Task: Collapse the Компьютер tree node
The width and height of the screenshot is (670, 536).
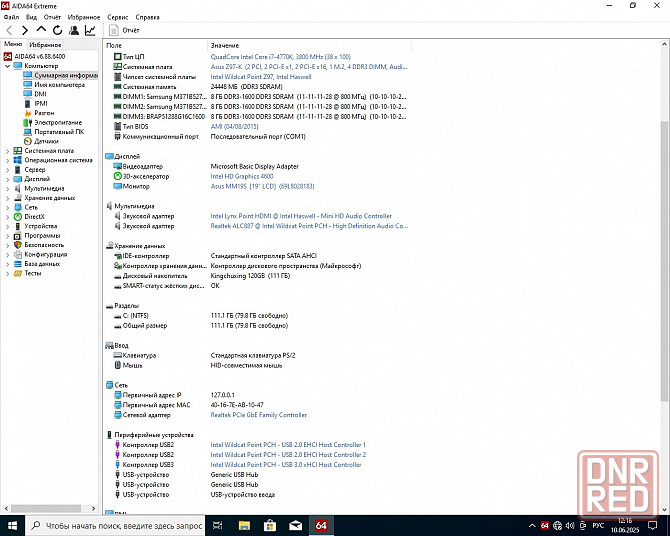Action: point(7,66)
